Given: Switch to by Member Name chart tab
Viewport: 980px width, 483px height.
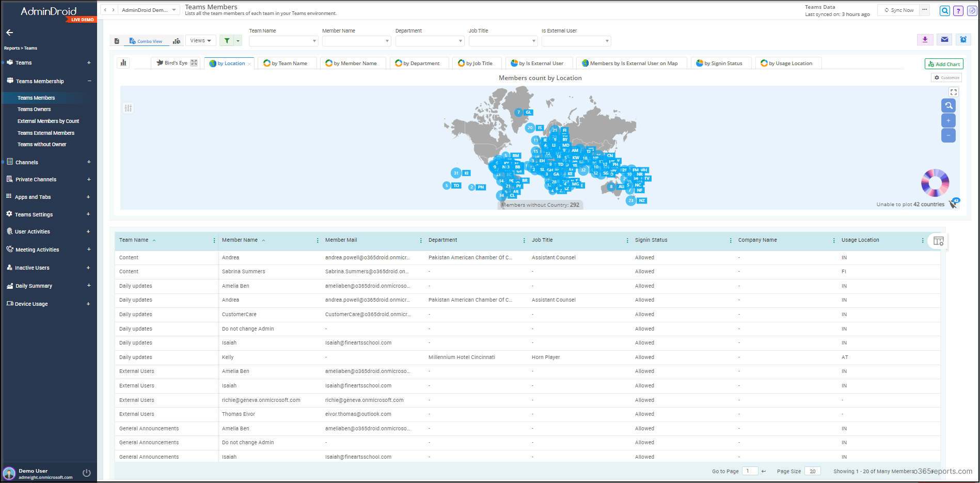Looking at the screenshot, I should (x=353, y=64).
